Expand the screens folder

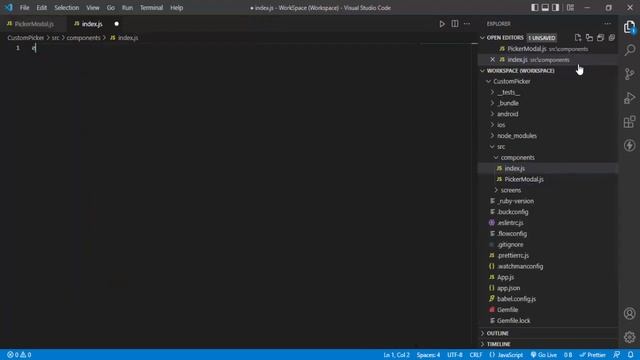(x=496, y=190)
